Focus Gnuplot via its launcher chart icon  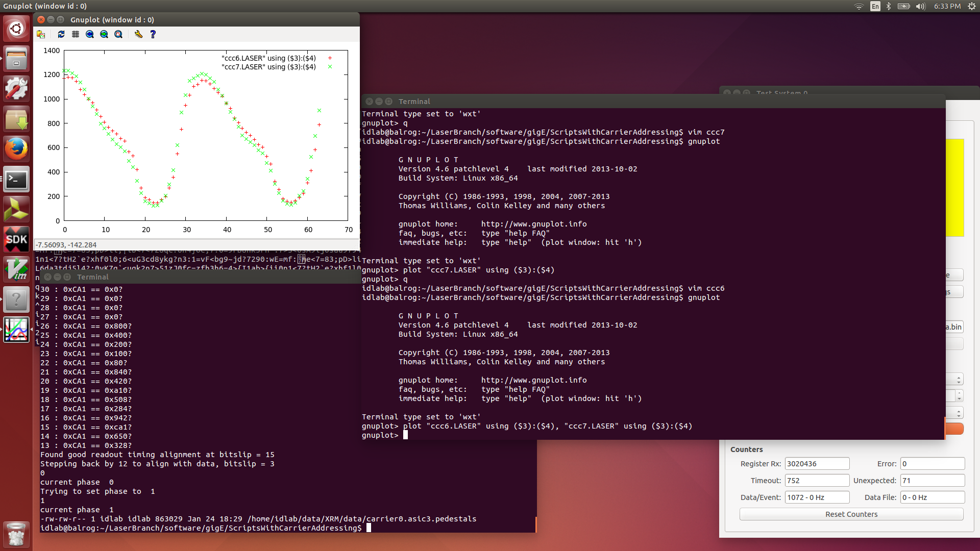pyautogui.click(x=16, y=330)
